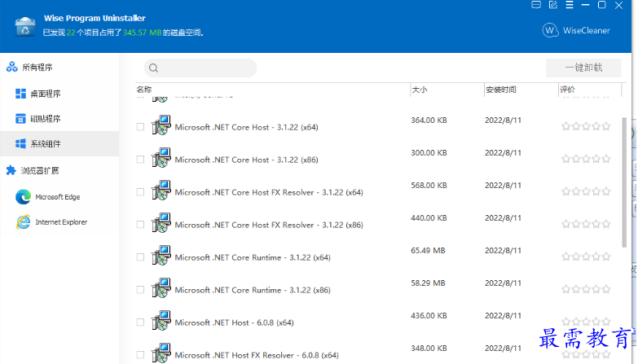Click the installer icon of .NET Core Runtime x64
This screenshot has width=638, height=364.
pos(161,257)
